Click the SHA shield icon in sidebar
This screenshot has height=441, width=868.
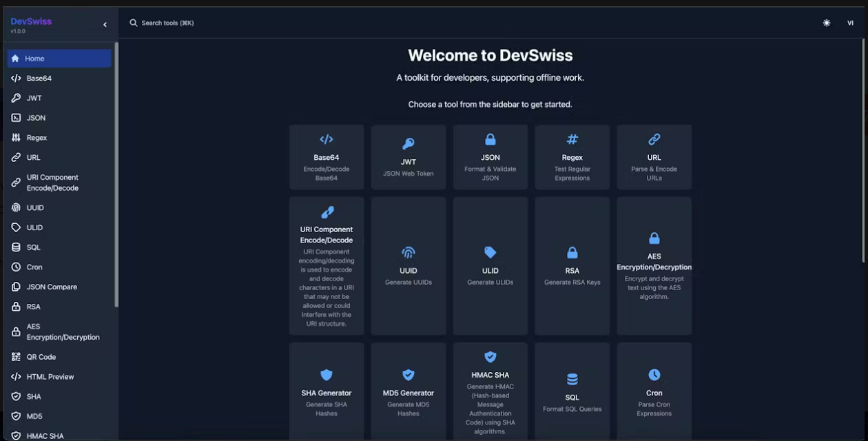click(16, 397)
